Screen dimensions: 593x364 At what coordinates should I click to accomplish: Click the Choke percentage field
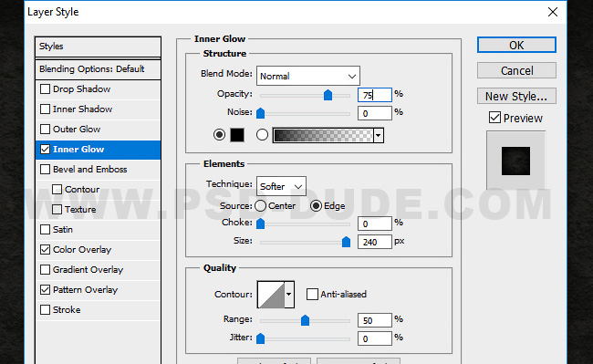click(x=375, y=224)
